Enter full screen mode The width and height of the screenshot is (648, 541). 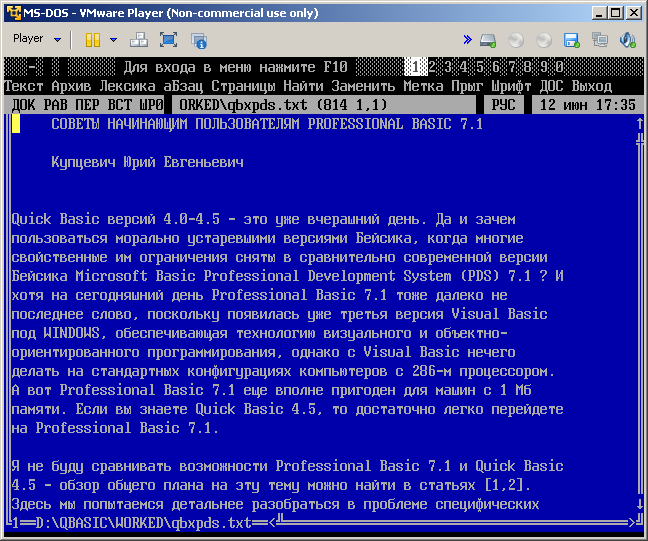tap(169, 40)
